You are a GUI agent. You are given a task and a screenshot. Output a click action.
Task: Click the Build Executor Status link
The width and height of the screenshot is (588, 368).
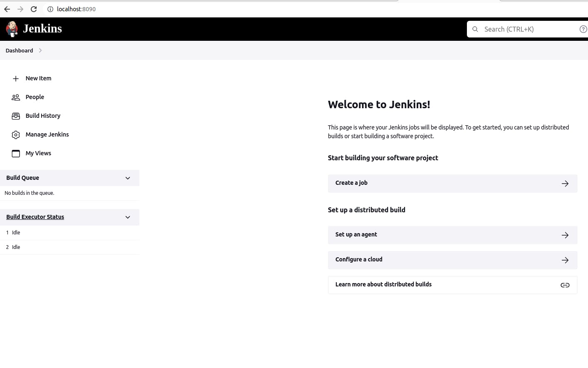[35, 217]
